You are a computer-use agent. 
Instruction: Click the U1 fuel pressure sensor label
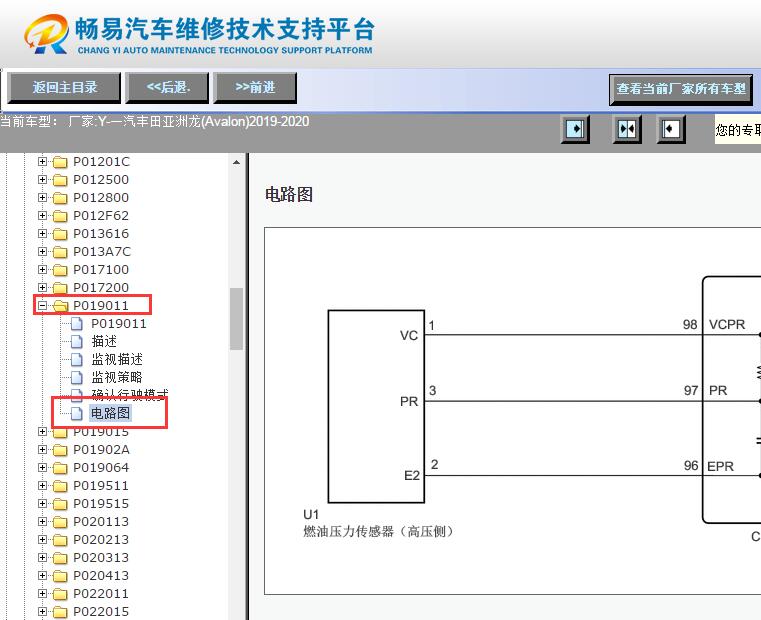378,523
